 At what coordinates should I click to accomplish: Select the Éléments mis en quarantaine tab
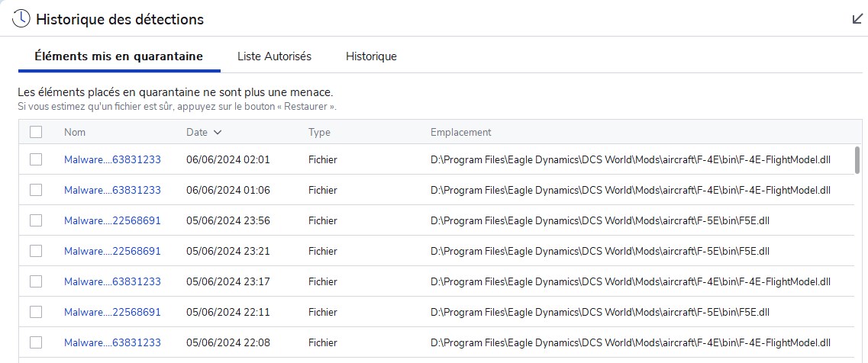118,56
